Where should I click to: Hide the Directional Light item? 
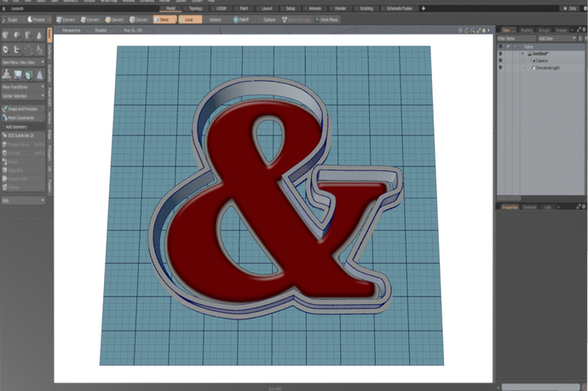[x=500, y=67]
